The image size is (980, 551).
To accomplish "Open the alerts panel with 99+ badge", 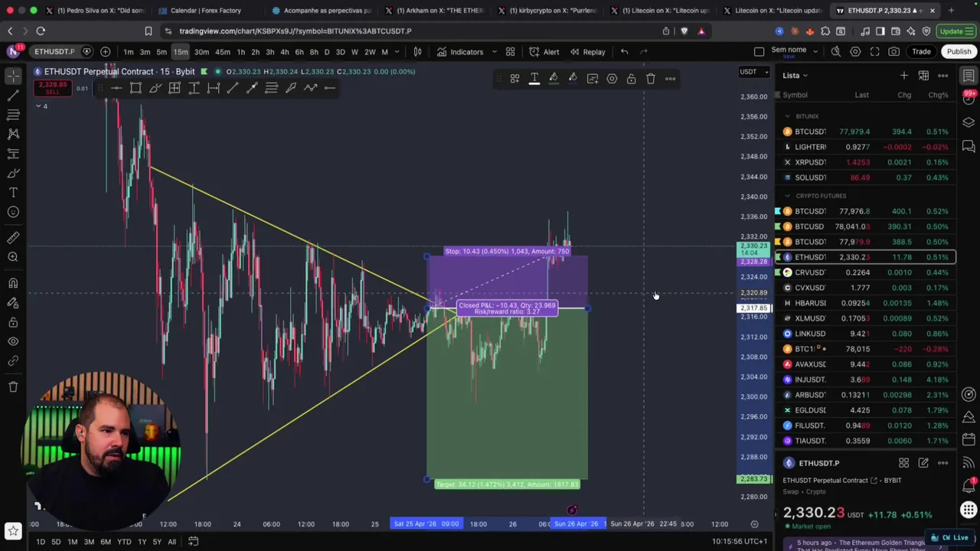I will pos(969,98).
